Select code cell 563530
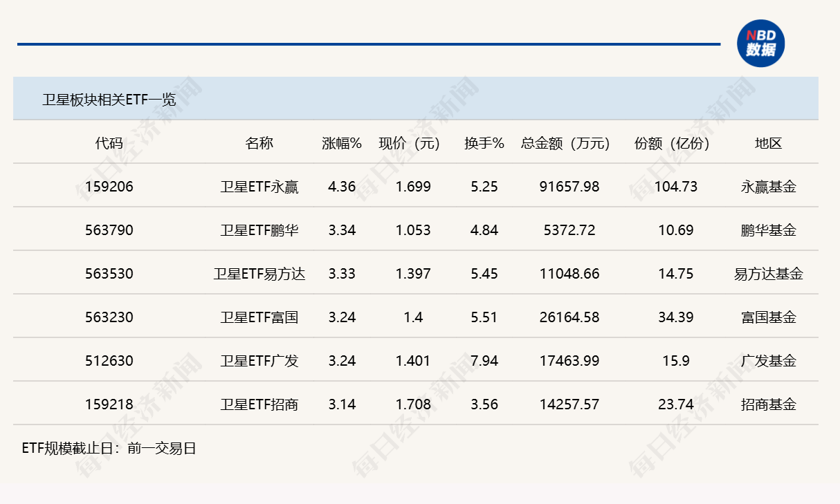Image resolution: width=840 pixels, height=504 pixels. point(109,274)
